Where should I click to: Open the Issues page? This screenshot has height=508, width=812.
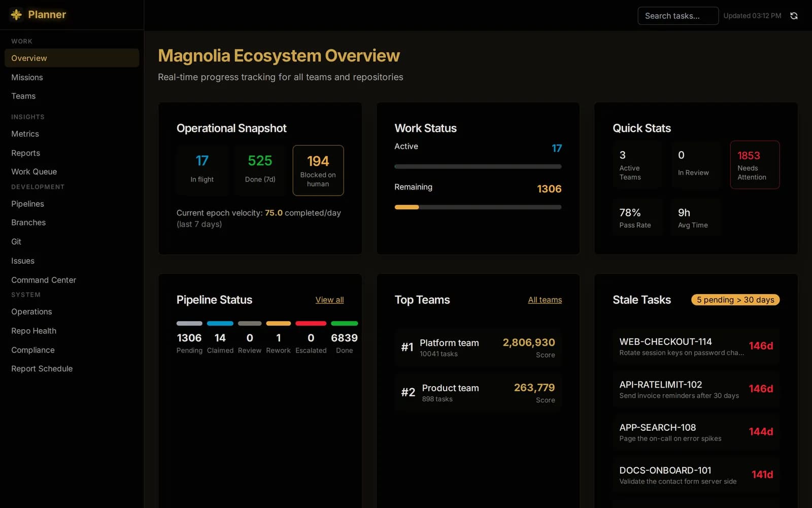(72, 261)
